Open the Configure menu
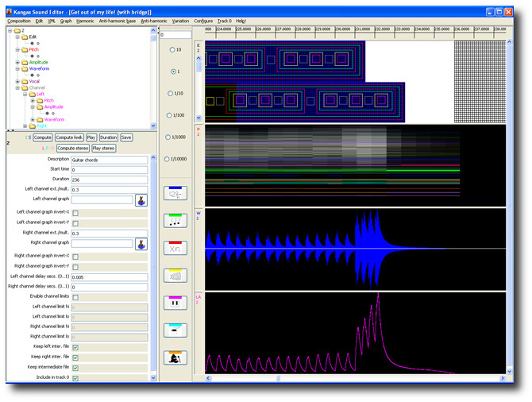 tap(202, 21)
